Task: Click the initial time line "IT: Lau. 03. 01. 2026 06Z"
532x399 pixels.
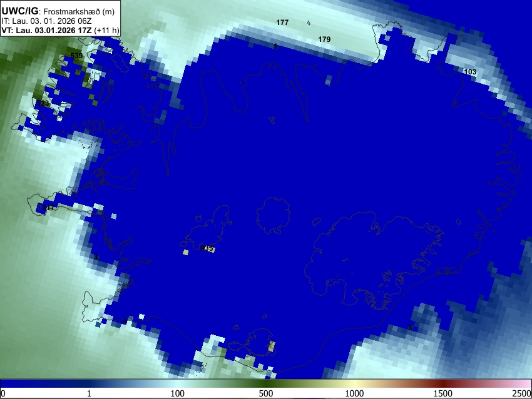Action: tap(46, 21)
